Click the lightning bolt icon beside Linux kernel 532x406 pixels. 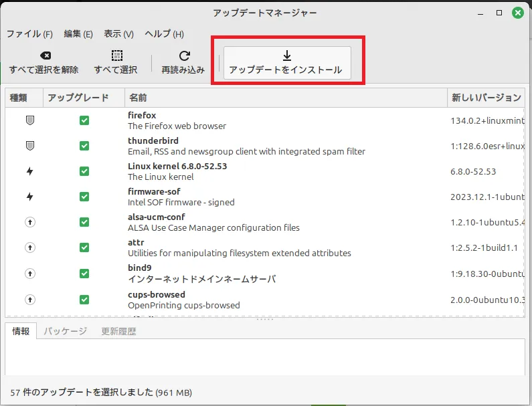(x=29, y=171)
